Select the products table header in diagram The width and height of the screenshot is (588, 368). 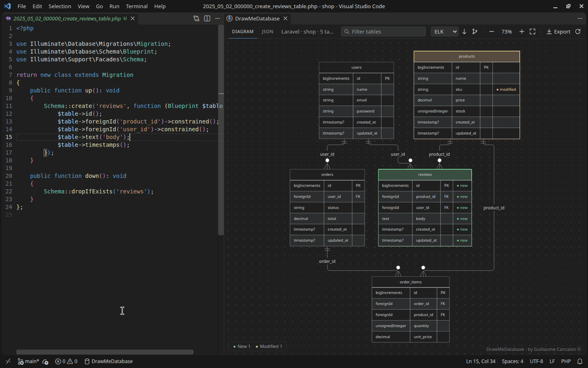click(467, 56)
